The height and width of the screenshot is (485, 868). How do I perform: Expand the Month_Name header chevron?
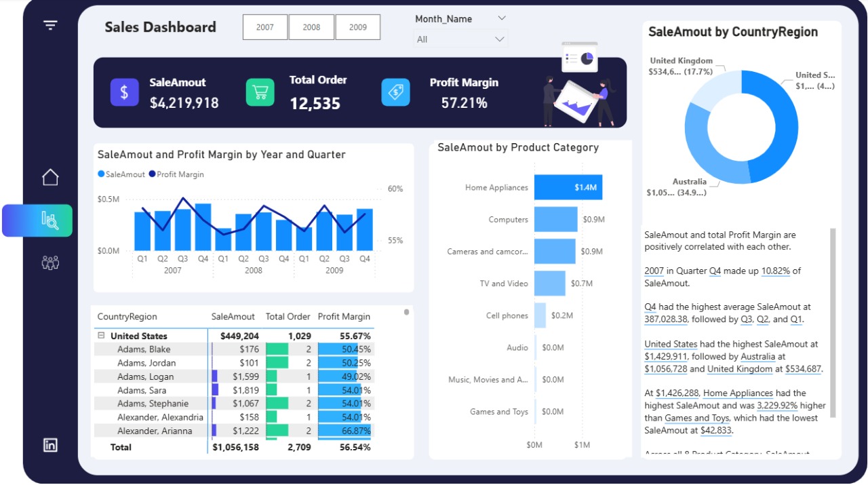[501, 18]
